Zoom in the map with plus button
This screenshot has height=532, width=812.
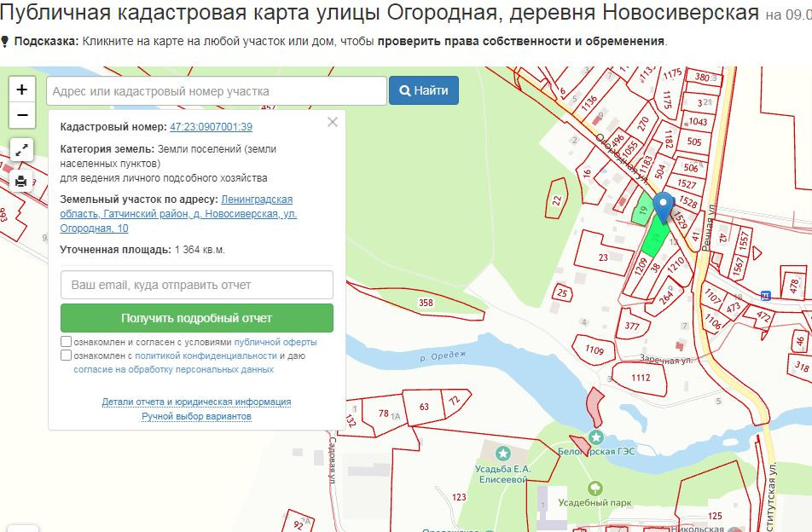pyautogui.click(x=22, y=90)
